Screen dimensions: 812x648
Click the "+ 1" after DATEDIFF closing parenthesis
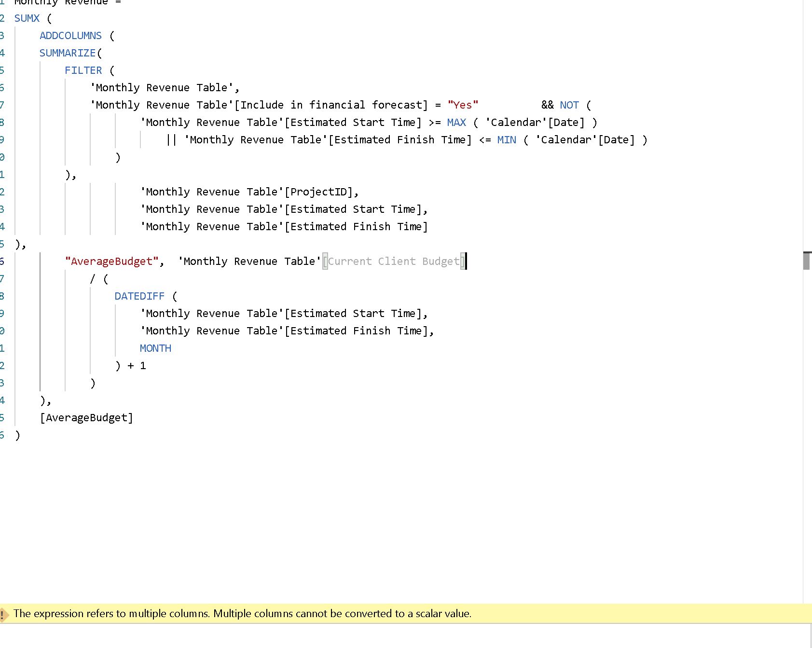137,366
